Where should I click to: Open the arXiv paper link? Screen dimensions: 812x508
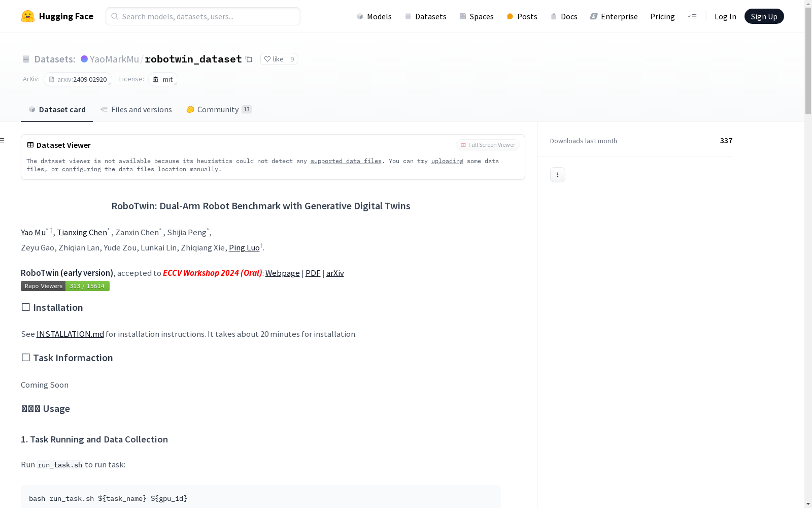(x=335, y=273)
